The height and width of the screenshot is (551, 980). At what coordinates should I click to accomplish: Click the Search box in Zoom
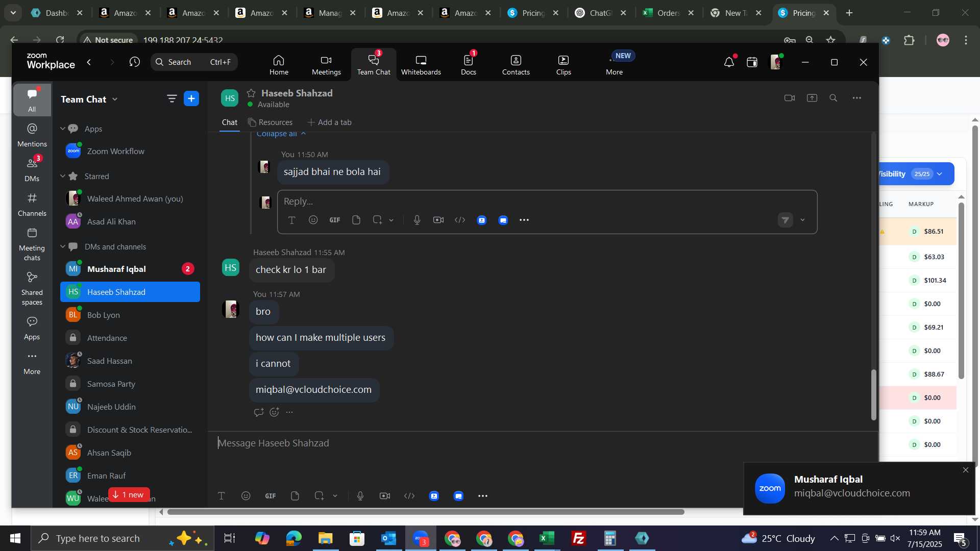tap(194, 62)
